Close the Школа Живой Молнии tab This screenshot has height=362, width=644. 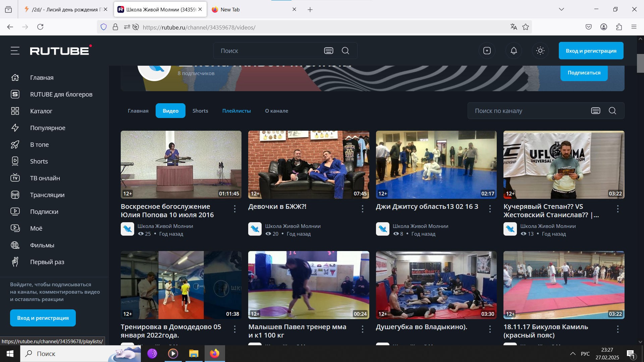200,9
